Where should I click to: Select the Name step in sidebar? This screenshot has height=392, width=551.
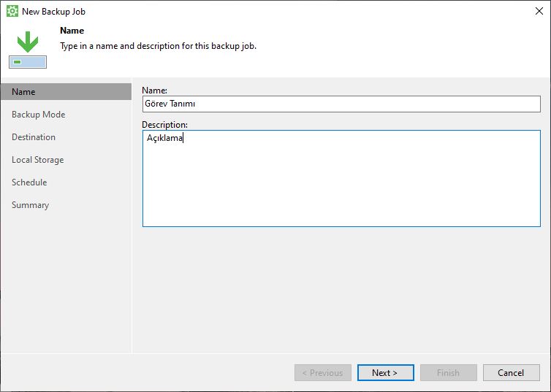coord(66,91)
